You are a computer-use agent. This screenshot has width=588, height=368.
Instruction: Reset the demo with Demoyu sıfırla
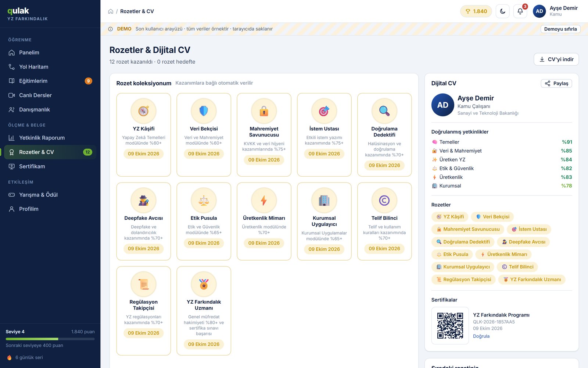click(560, 29)
